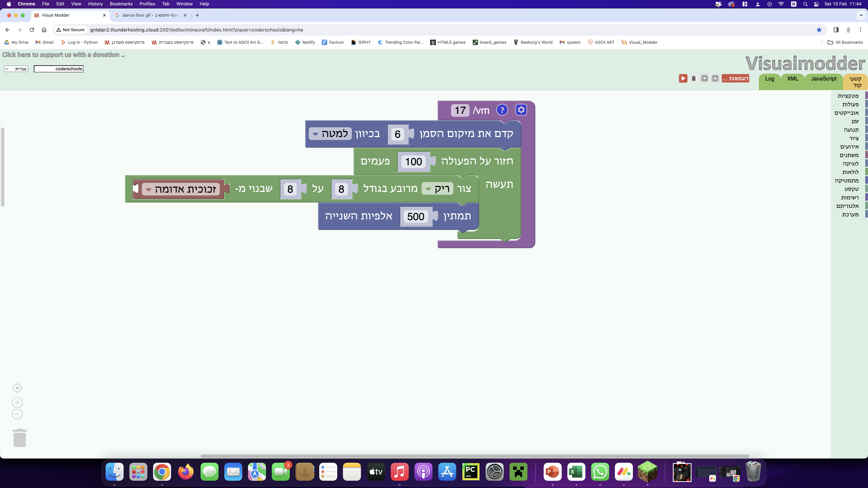Open the Chrome three-dot menu
Viewport: 868px width, 488px height.
861,30
